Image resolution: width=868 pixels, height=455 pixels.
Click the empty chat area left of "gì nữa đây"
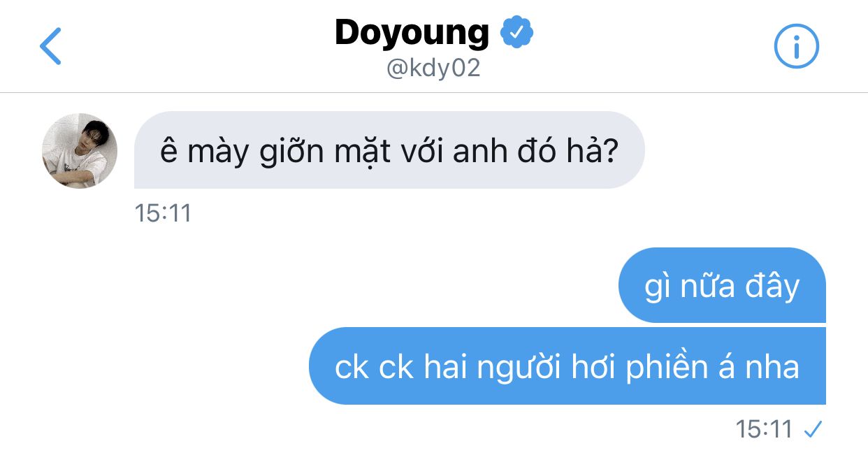click(308, 285)
